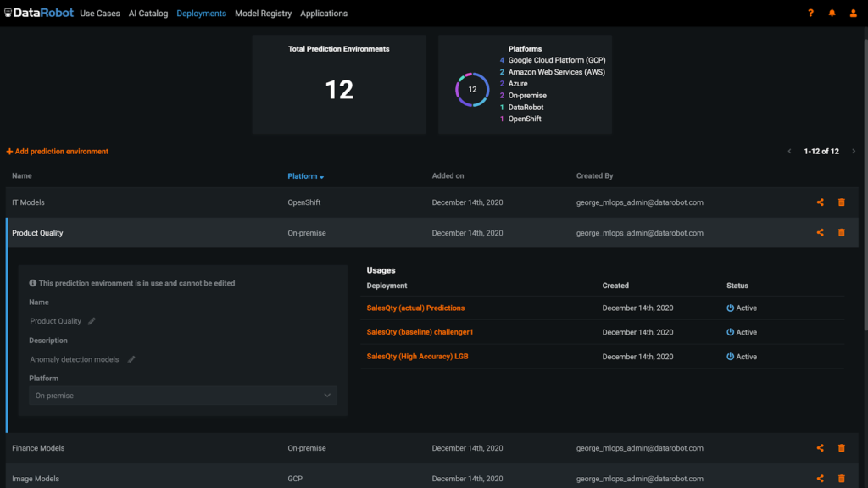
Task: Click the On-premise legend entry
Action: click(527, 95)
